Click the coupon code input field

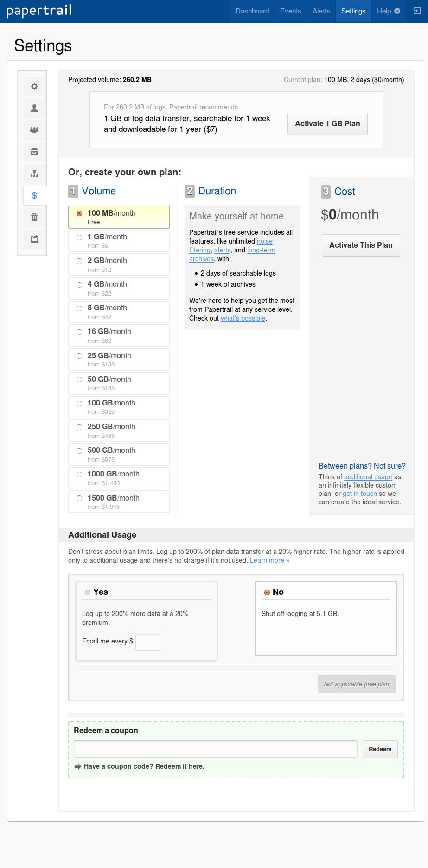[x=216, y=749]
